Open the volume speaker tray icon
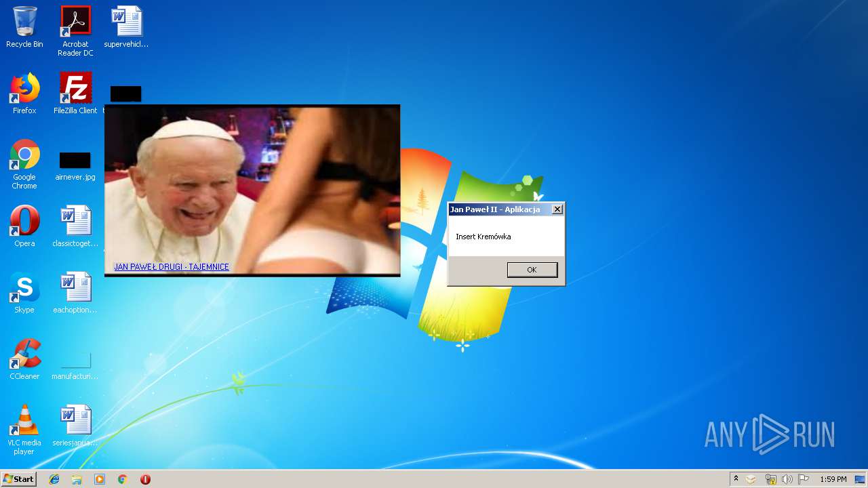Image resolution: width=868 pixels, height=488 pixels. coord(787,479)
